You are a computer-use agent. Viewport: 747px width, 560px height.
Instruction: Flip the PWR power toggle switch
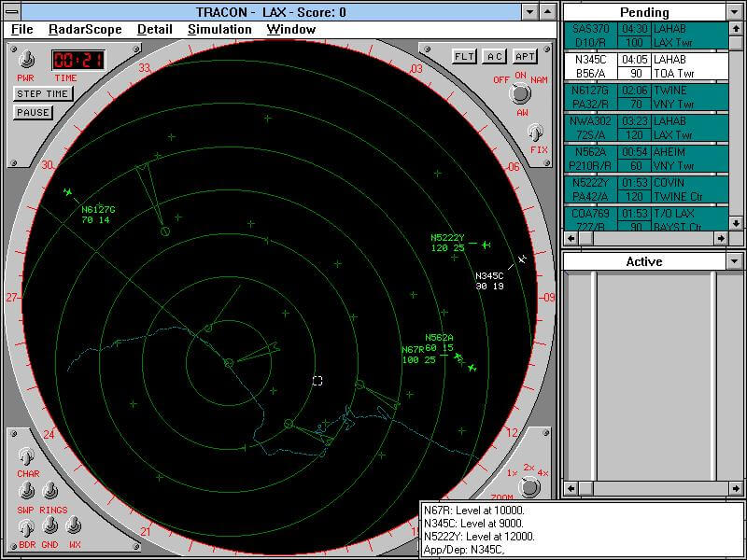coord(27,59)
